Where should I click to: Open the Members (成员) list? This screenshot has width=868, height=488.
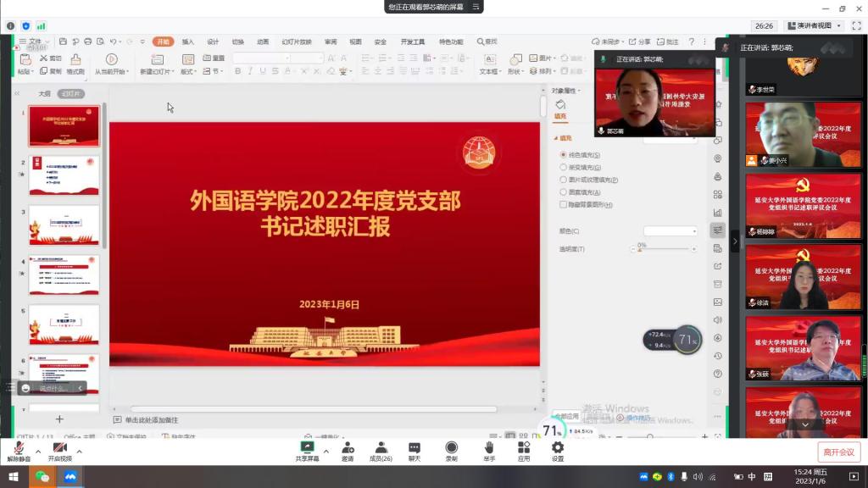(x=381, y=449)
